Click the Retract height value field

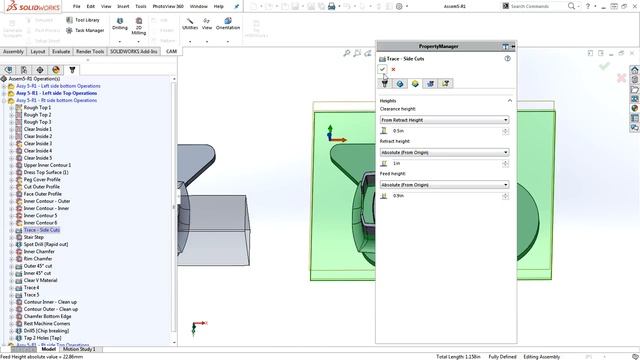pos(446,163)
